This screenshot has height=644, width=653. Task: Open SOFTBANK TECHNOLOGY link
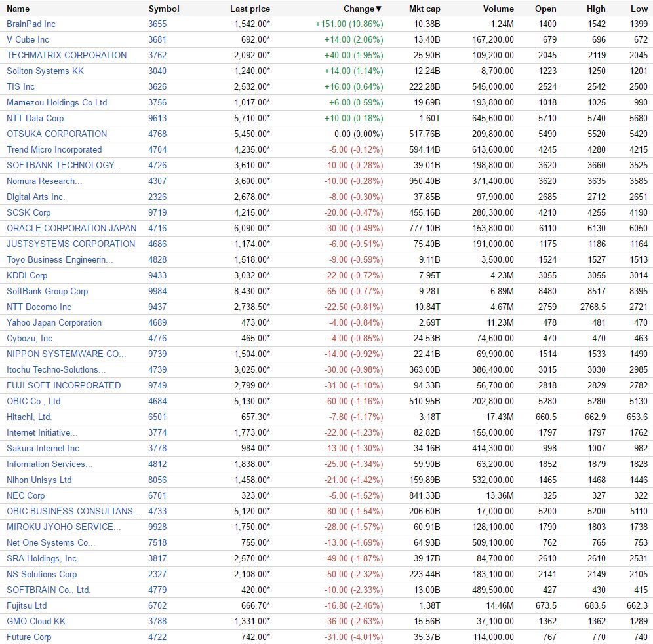pos(64,166)
